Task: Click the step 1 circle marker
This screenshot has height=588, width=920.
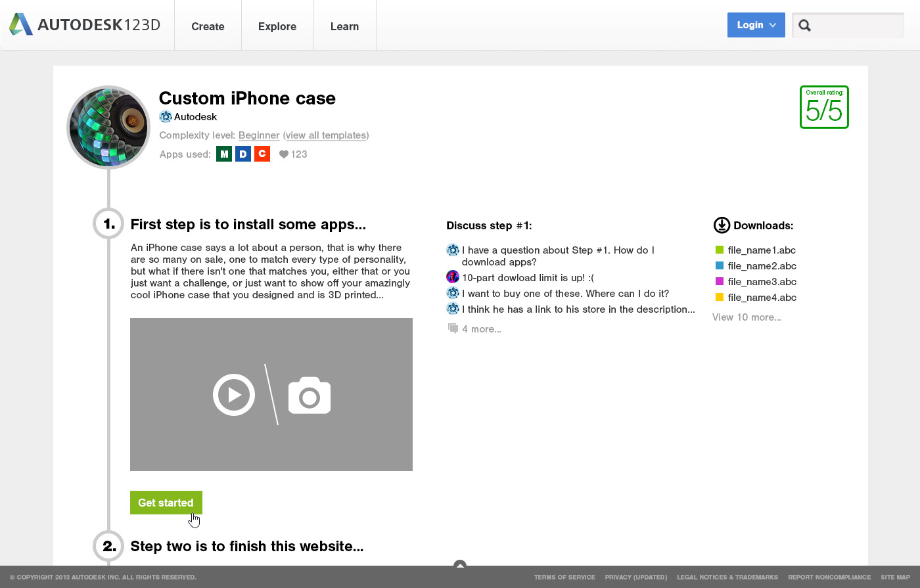Action: (x=108, y=224)
